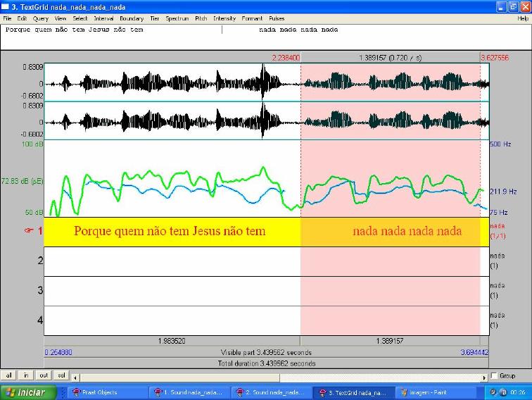Restore the Praat TextGrid window size
The image size is (532, 400).
513,7
